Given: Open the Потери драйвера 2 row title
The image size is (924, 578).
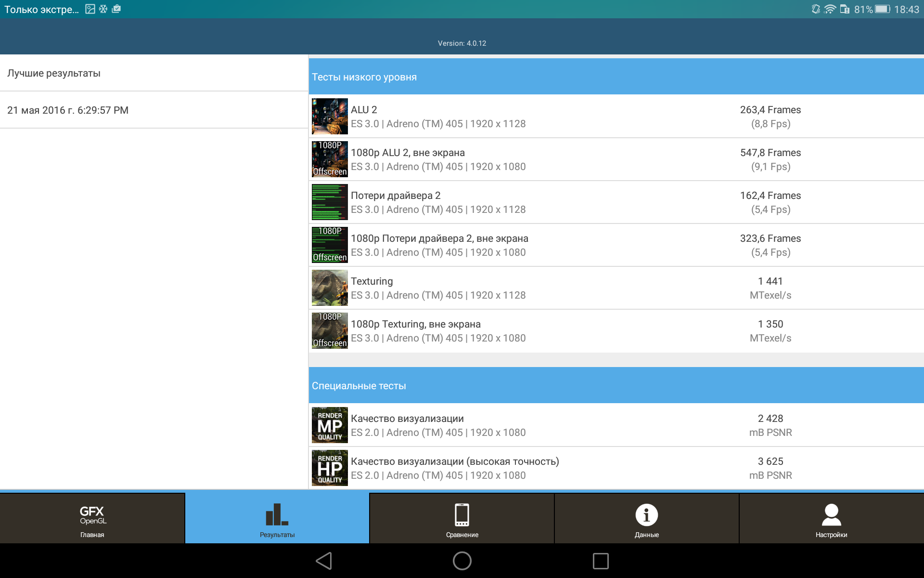Looking at the screenshot, I should [x=396, y=196].
